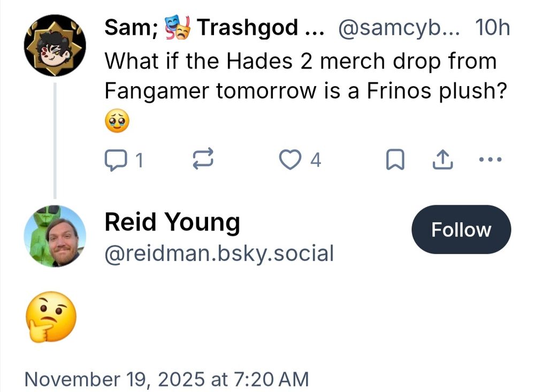Open Sam's profile avatar picture

coord(55,45)
